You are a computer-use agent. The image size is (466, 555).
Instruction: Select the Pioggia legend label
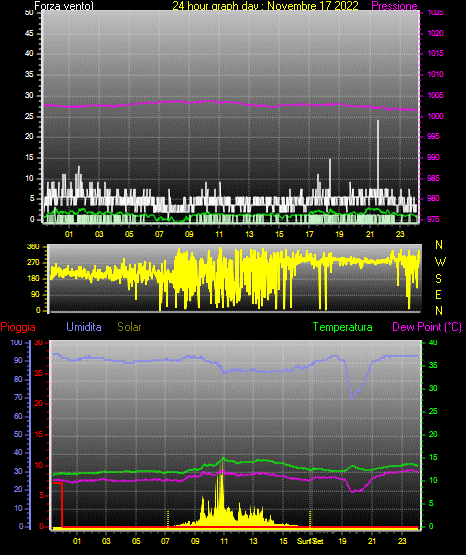click(18, 327)
